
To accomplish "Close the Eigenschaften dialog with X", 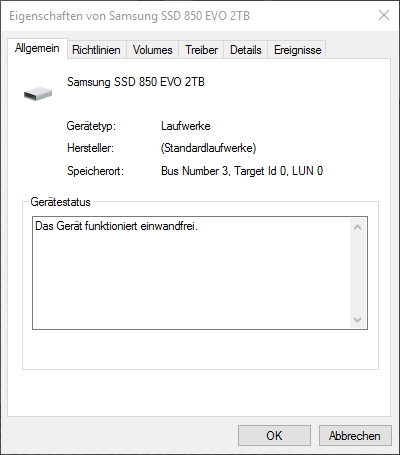I will click(384, 15).
